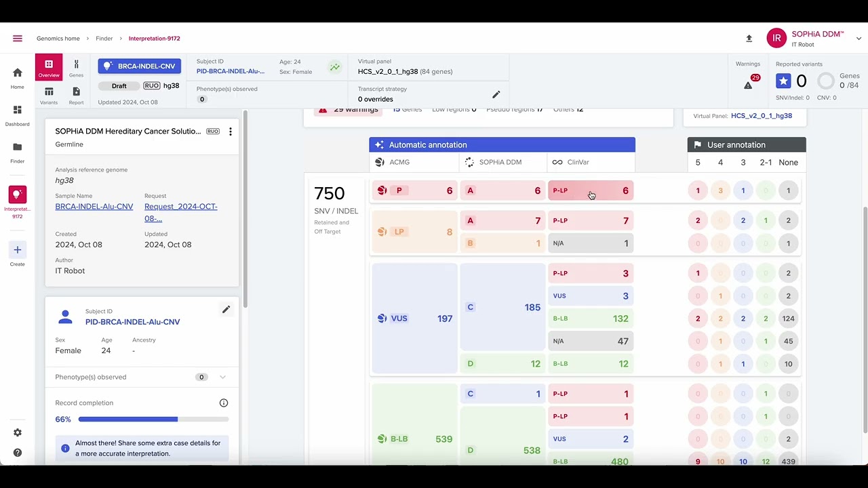Image resolution: width=868 pixels, height=488 pixels.
Task: Click the ACMG VUS 197 block
Action: tap(414, 319)
